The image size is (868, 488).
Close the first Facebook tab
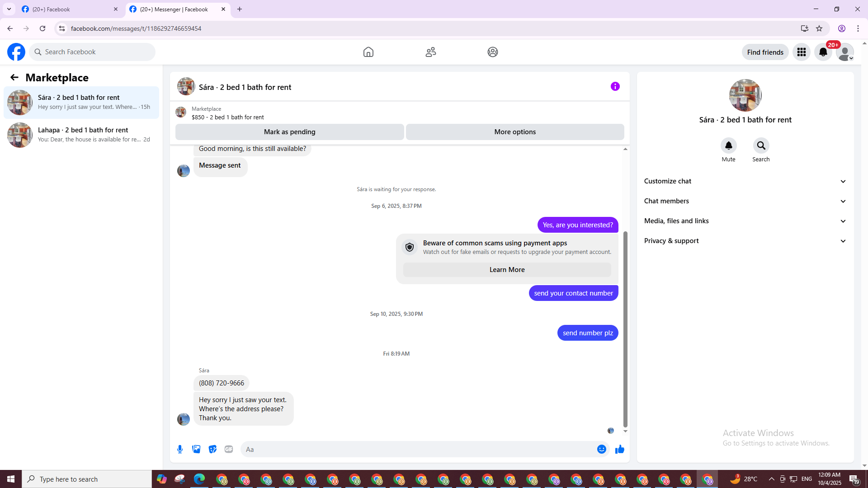tap(116, 9)
